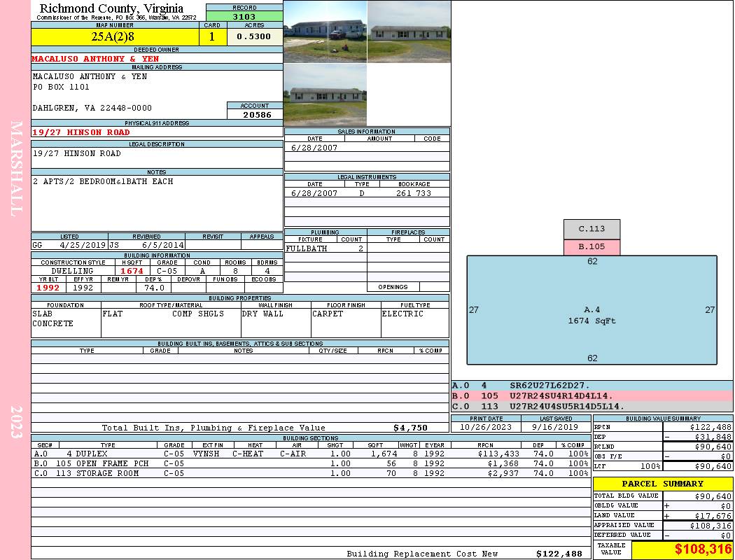Click the red H SQFT value 1674
735x560 pixels.
tap(132, 271)
